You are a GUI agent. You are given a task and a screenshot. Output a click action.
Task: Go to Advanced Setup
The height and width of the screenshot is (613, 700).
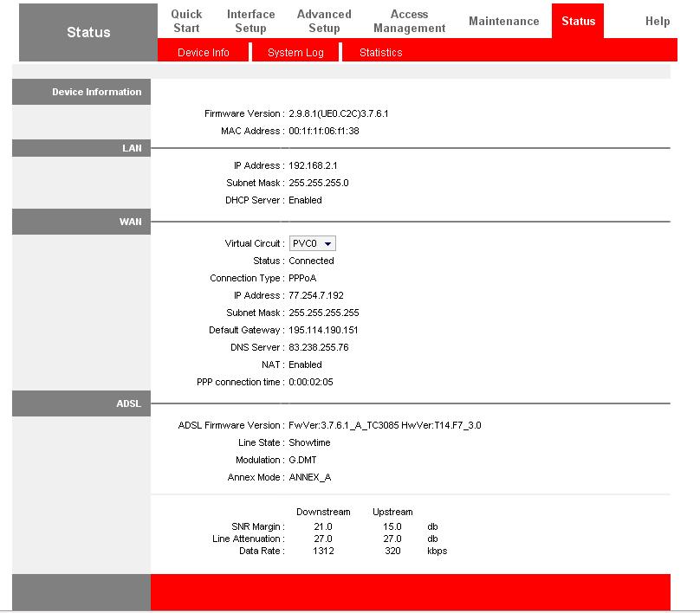pyautogui.click(x=323, y=19)
